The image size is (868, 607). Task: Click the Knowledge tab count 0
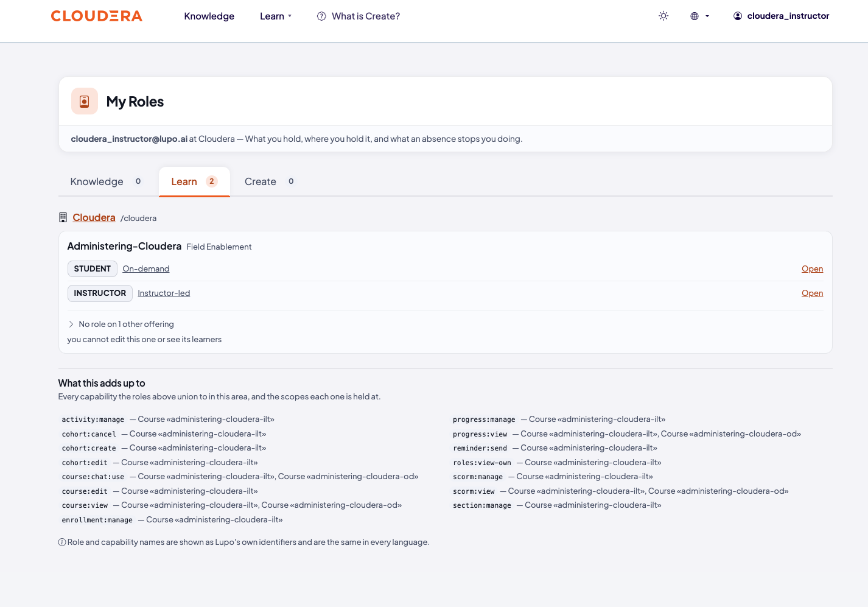coord(138,181)
